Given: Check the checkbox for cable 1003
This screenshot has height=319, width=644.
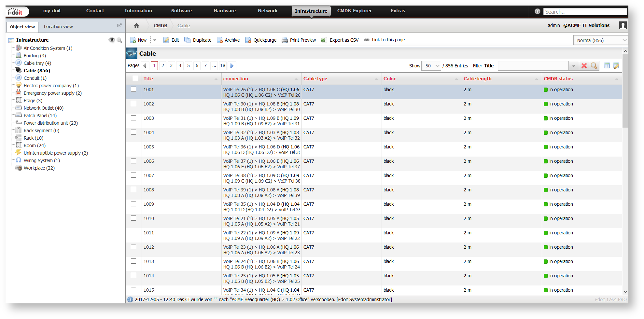Looking at the screenshot, I should coord(133,118).
